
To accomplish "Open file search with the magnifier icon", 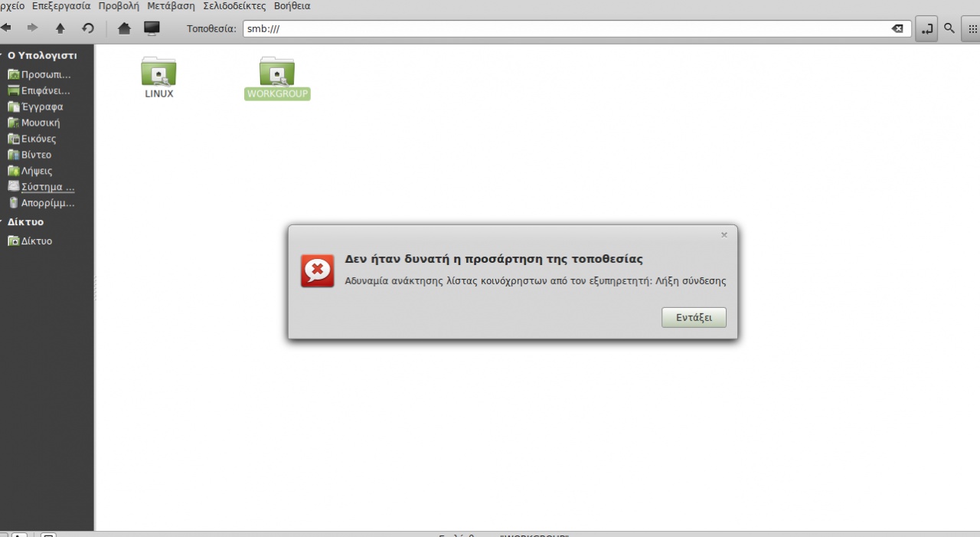I will 949,28.
